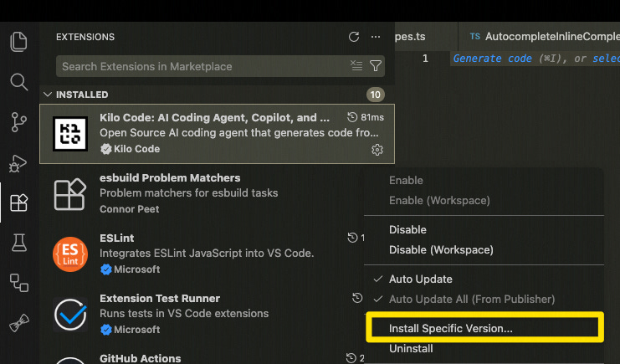The width and height of the screenshot is (620, 364).
Task: Click the ESLint activation time clock icon
Action: click(352, 238)
